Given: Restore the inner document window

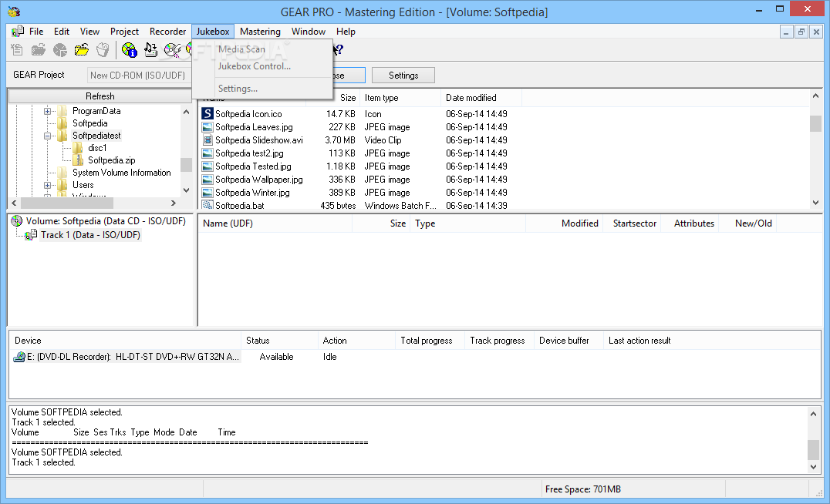Looking at the screenshot, I should [x=801, y=32].
